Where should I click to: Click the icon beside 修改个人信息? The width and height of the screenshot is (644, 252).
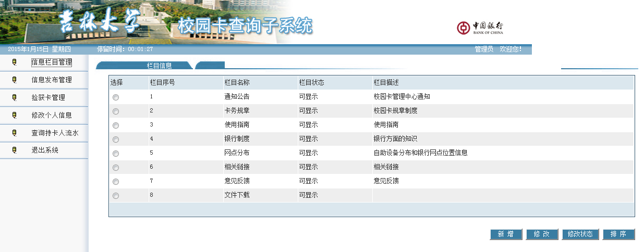pyautogui.click(x=14, y=115)
